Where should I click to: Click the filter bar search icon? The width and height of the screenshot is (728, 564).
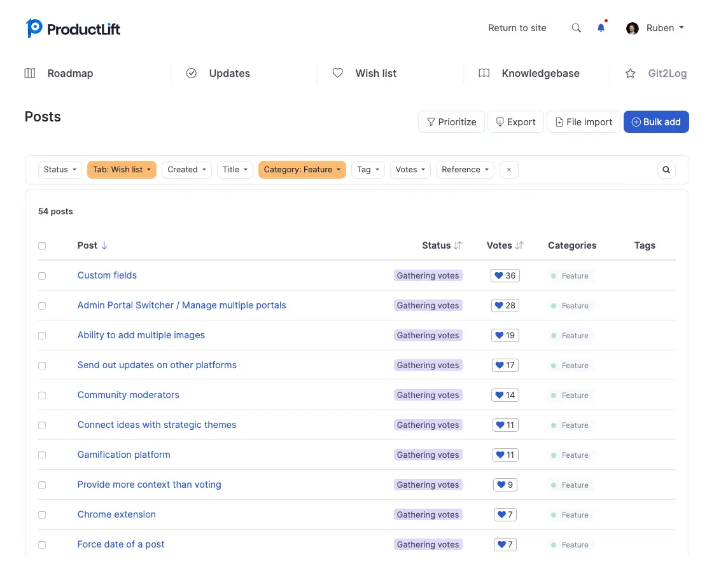click(x=666, y=170)
